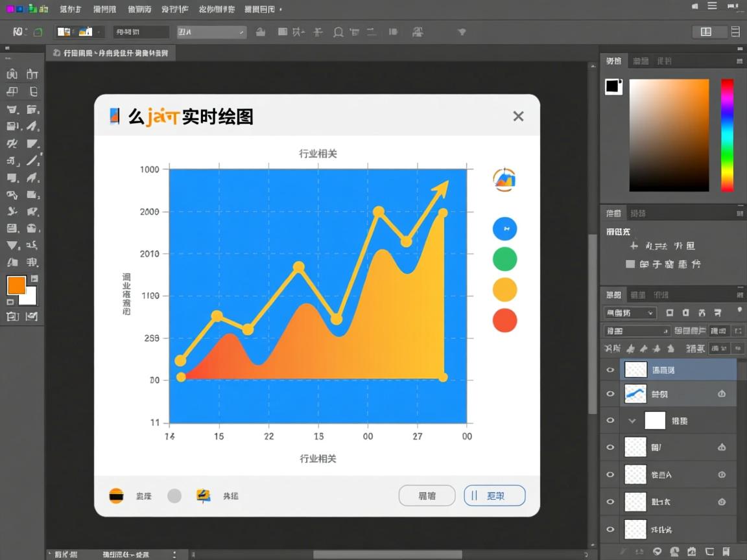This screenshot has height=560, width=747.
Task: Open the wide dropdown in the options bar
Action: (x=211, y=32)
